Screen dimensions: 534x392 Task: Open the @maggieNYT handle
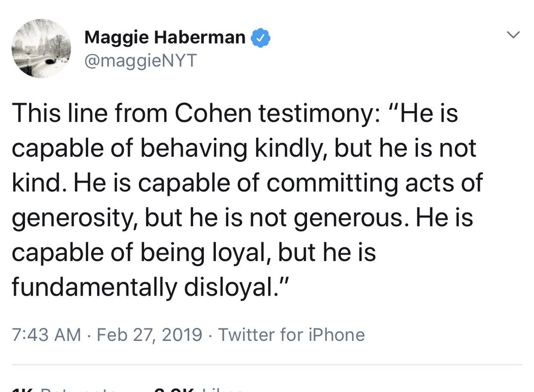click(140, 61)
